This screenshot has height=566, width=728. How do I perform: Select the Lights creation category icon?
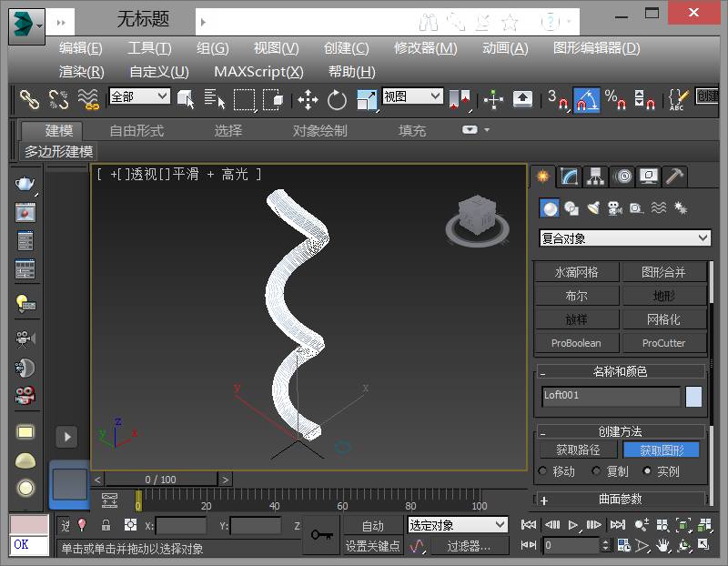(x=593, y=208)
